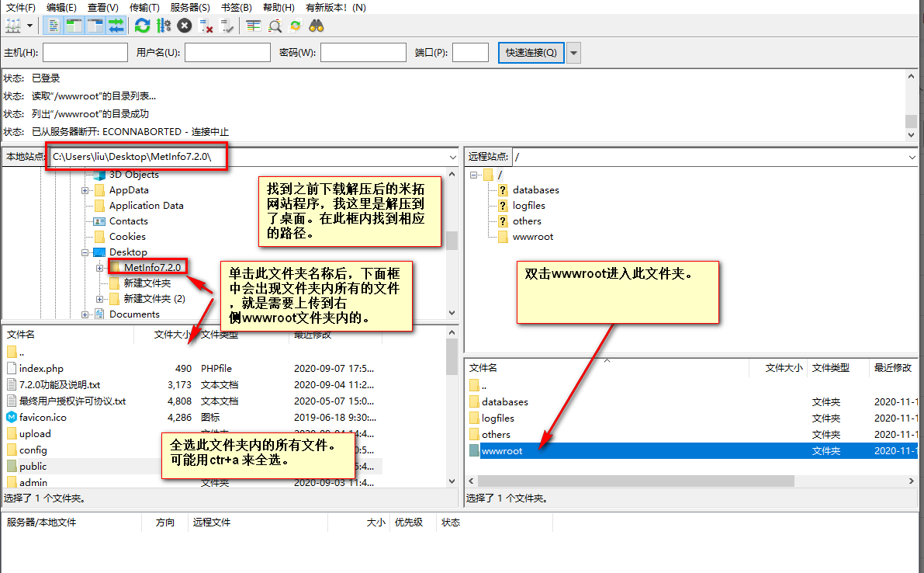
Task: Open the Site Manager icon
Action: click(13, 26)
